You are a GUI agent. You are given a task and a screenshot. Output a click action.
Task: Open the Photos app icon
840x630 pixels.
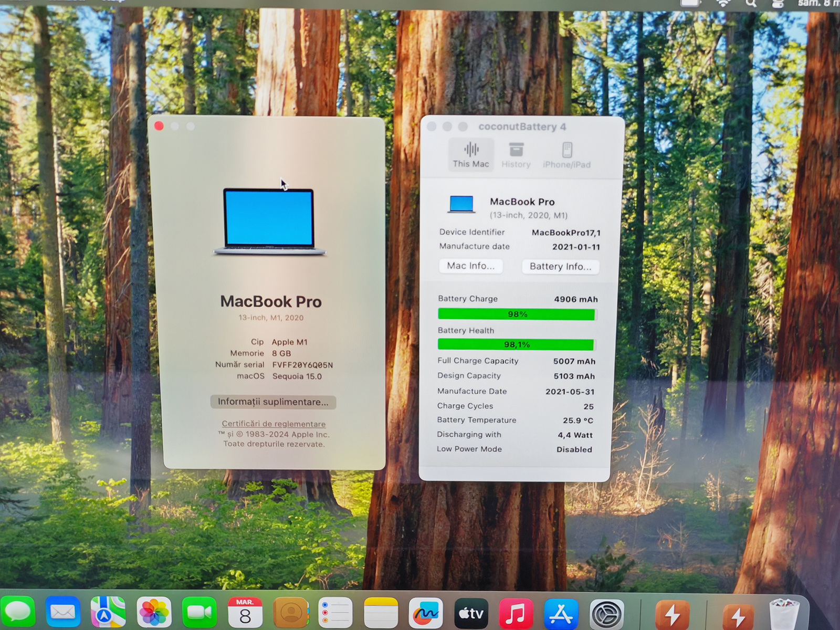[x=154, y=613]
